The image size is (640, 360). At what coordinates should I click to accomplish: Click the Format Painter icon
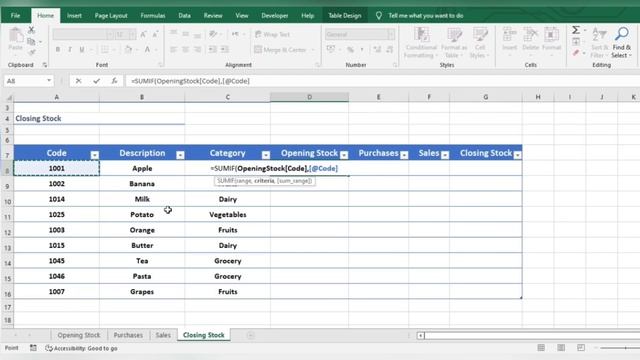point(31,52)
